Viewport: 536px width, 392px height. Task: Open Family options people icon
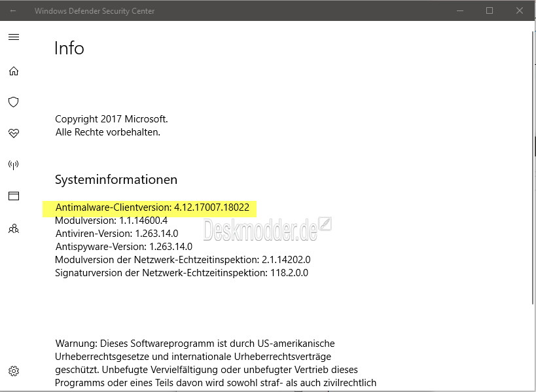(14, 228)
